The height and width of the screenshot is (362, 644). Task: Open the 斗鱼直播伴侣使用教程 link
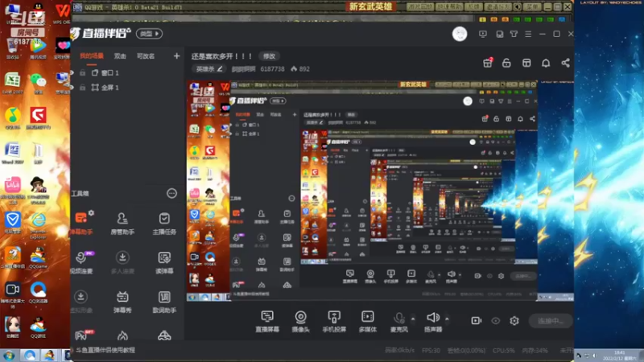(x=105, y=350)
